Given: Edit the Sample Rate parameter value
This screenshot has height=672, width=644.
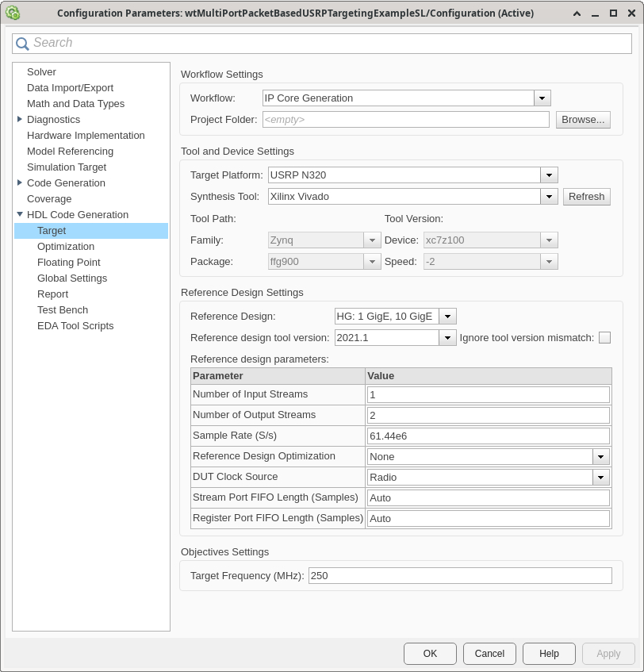Looking at the screenshot, I should click(x=487, y=435).
